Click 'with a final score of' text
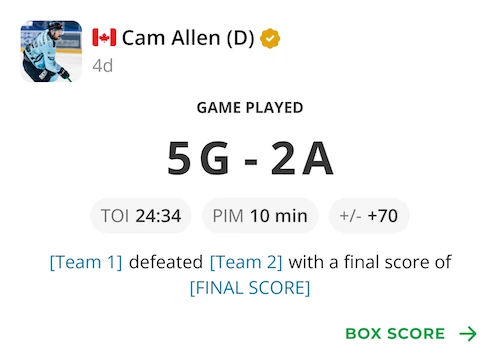 click(370, 262)
